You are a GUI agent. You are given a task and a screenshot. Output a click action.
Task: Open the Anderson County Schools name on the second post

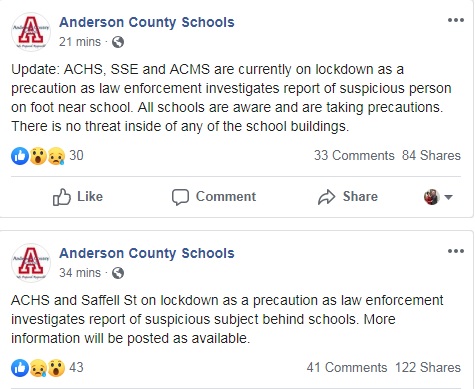[147, 253]
